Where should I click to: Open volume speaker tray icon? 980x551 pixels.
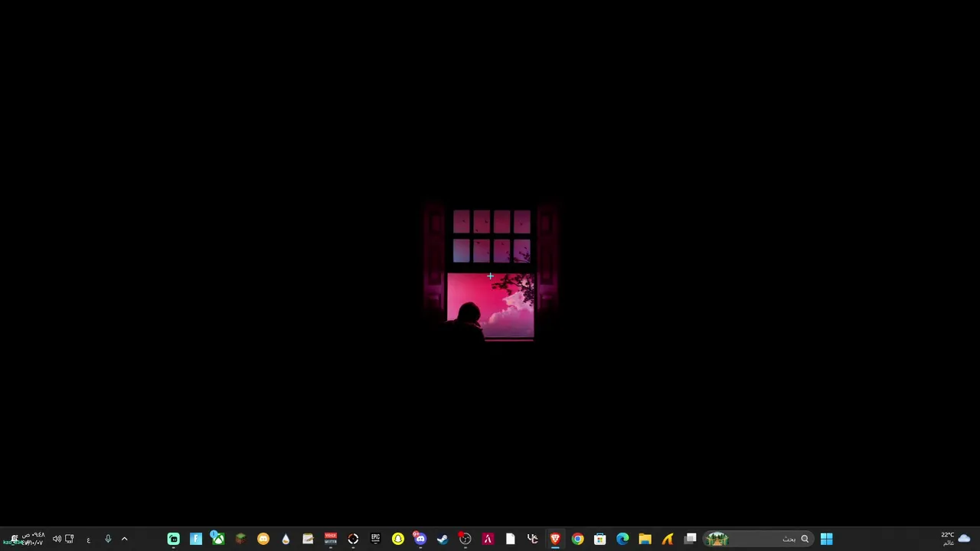[57, 539]
